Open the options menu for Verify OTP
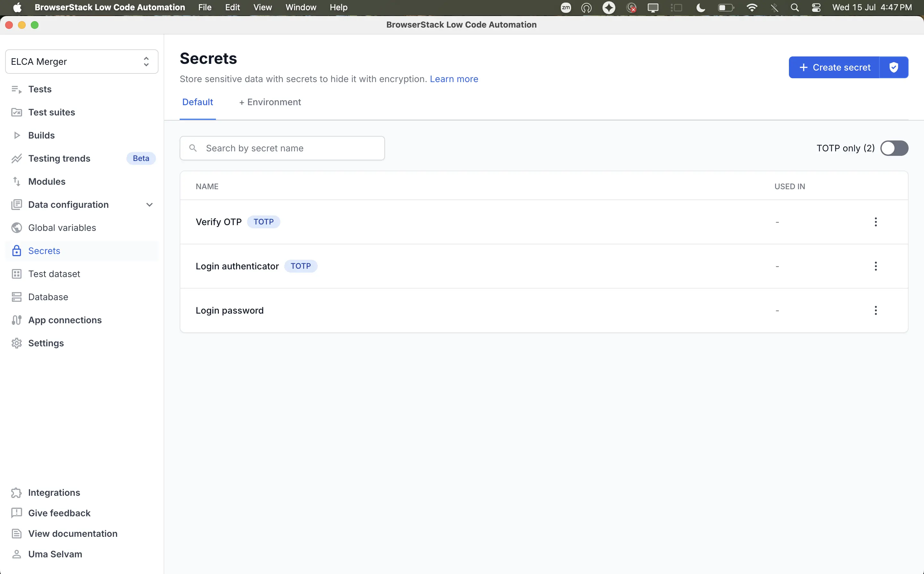 [x=876, y=222]
